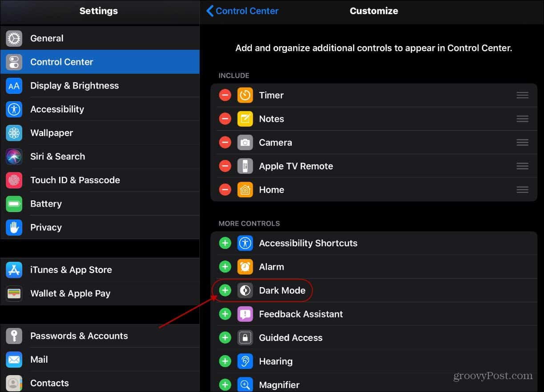Tap the Siri & Search icon
The image size is (544, 392).
[x=14, y=156]
